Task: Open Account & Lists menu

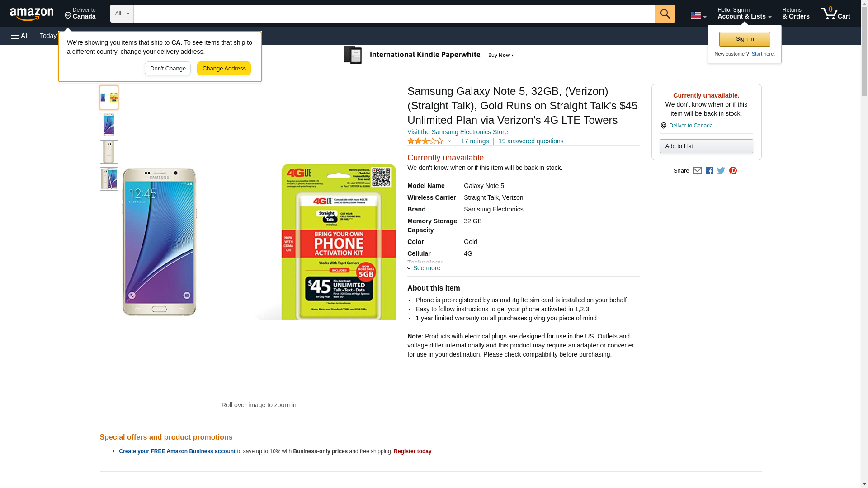Action: (x=744, y=14)
